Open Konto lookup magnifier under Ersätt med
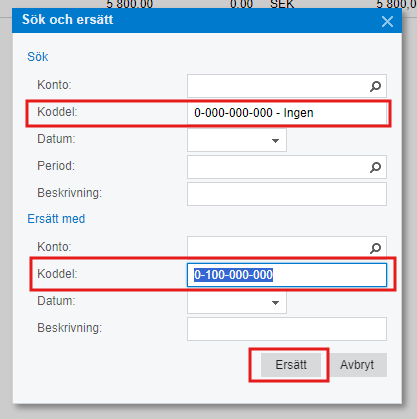The height and width of the screenshot is (419, 417). click(x=375, y=248)
